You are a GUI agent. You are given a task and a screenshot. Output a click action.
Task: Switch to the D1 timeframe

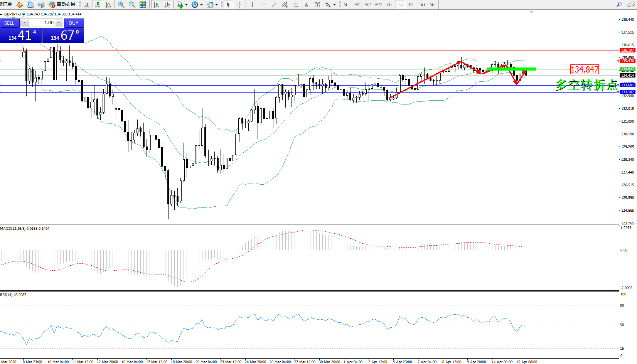tap(411, 5)
